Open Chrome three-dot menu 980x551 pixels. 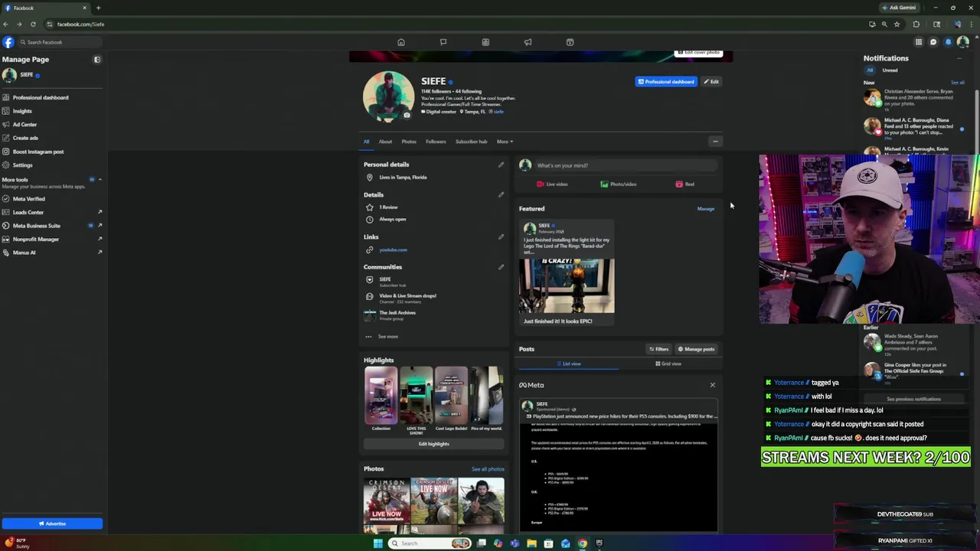972,24
